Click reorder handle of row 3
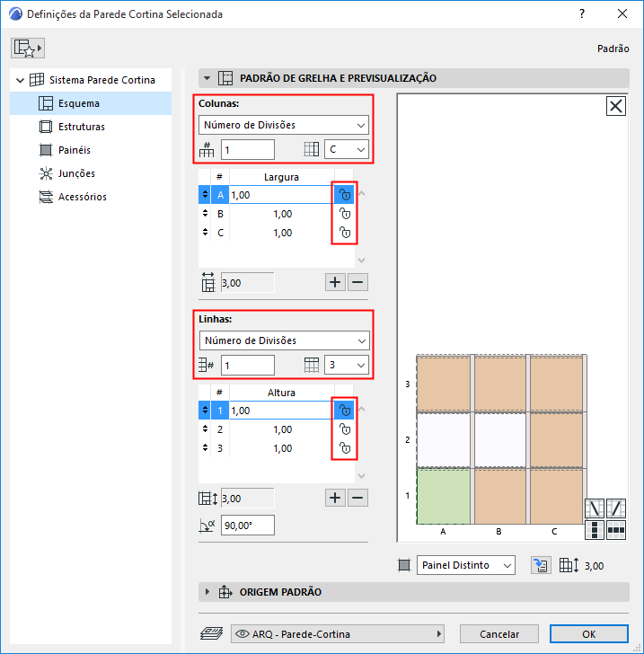The width and height of the screenshot is (644, 654). coord(205,448)
